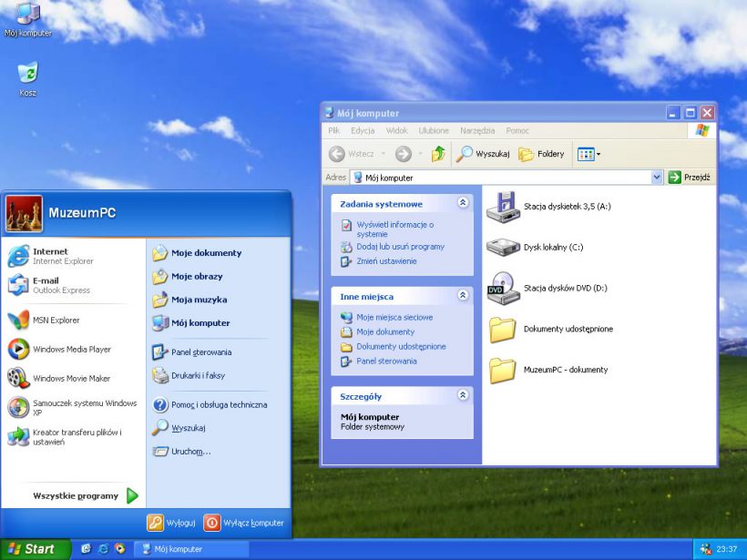Launch Windows Media Player from Start menu
The height and width of the screenshot is (560, 747).
(71, 349)
